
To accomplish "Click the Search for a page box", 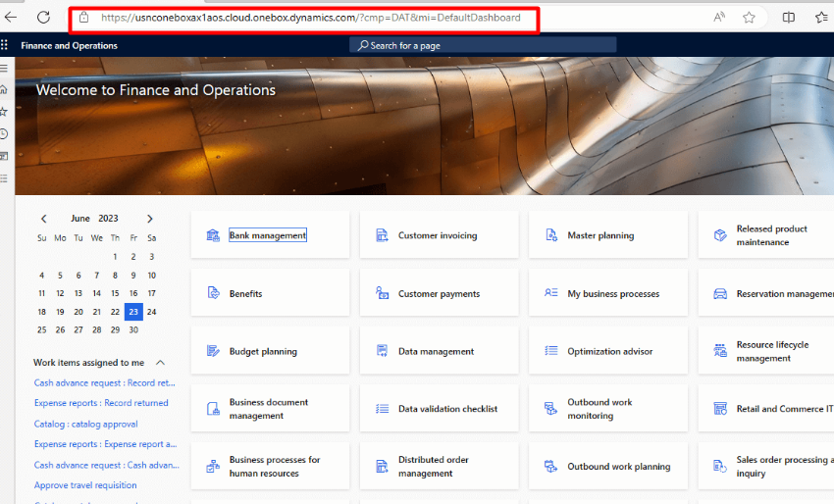I will pos(483,45).
